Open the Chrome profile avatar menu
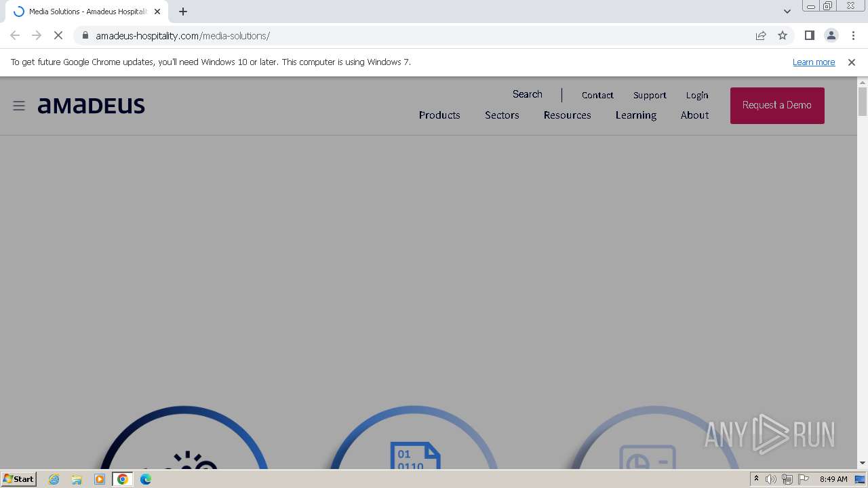868x488 pixels. 831,35
